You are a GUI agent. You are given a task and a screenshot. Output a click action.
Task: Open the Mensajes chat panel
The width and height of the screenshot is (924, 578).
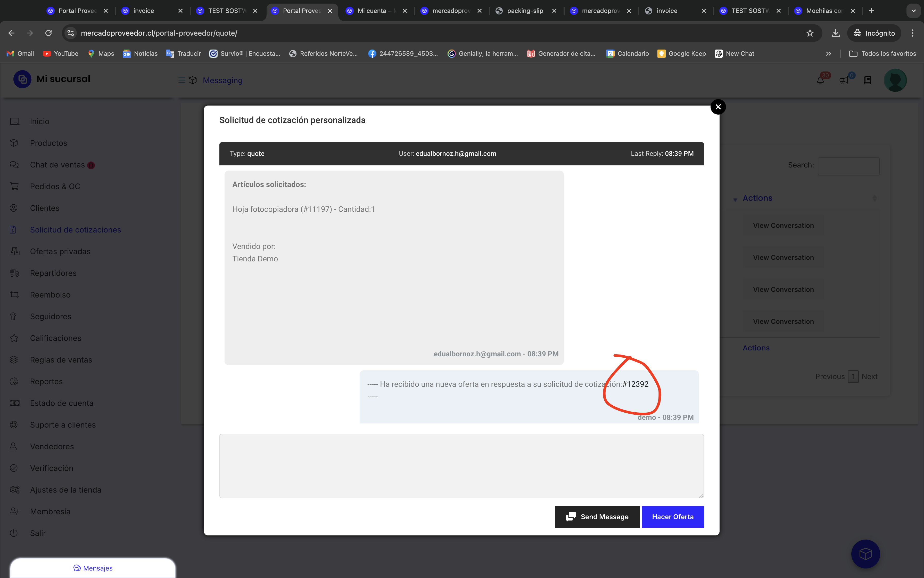pyautogui.click(x=93, y=568)
